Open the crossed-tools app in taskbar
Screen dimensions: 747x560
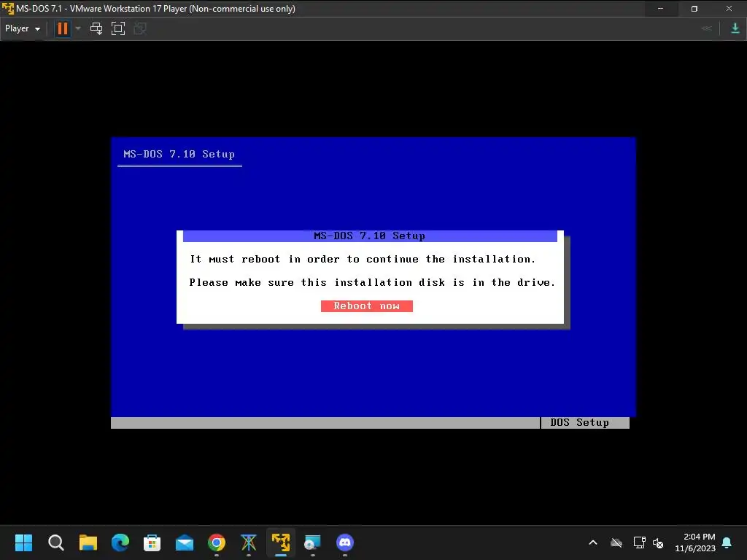click(249, 542)
